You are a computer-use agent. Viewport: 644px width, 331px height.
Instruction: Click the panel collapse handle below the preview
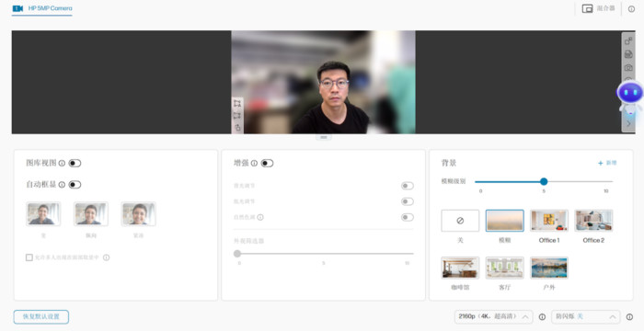[323, 137]
